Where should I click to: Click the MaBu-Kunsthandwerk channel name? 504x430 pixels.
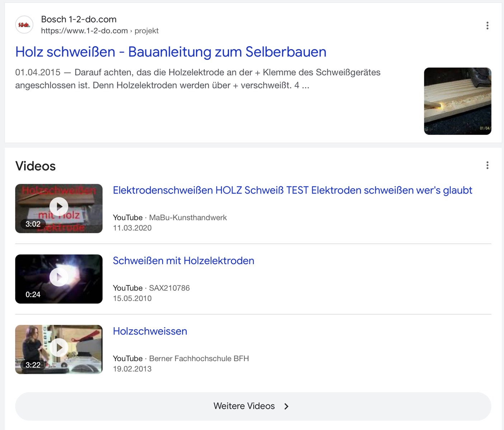tap(188, 218)
